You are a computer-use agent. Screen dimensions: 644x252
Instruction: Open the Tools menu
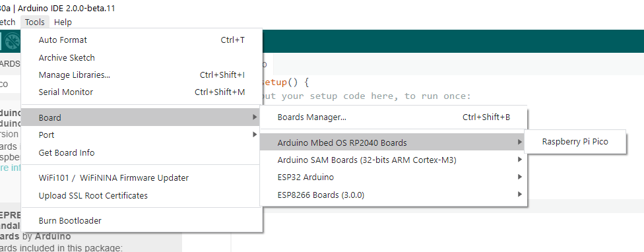(x=34, y=22)
